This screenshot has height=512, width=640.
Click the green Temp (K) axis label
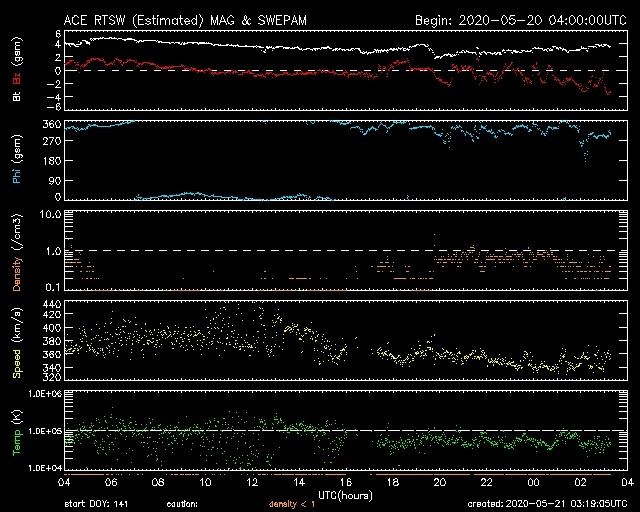click(15, 430)
